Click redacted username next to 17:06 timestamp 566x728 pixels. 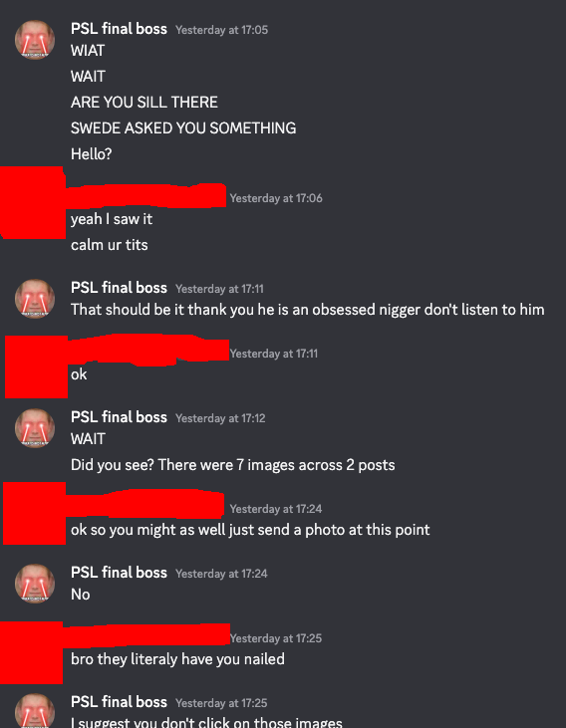pos(145,195)
